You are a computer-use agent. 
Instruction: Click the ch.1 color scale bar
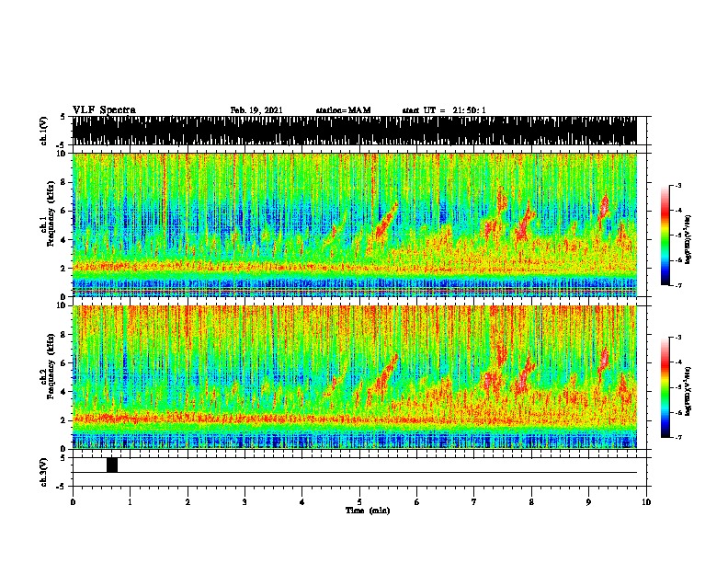[x=665, y=236]
